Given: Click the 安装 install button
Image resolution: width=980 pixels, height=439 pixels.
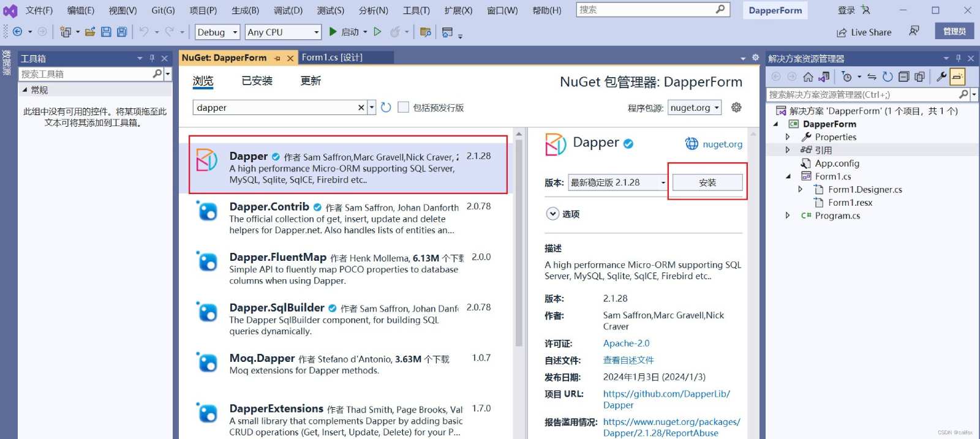Looking at the screenshot, I should tap(707, 182).
